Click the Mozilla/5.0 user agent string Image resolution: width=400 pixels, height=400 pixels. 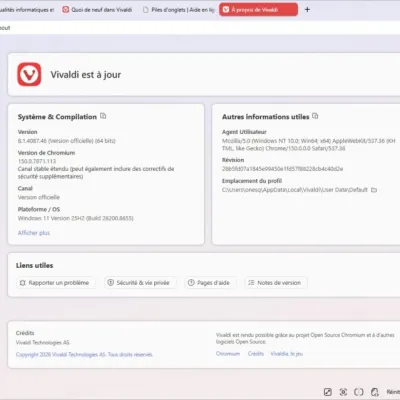(309, 145)
